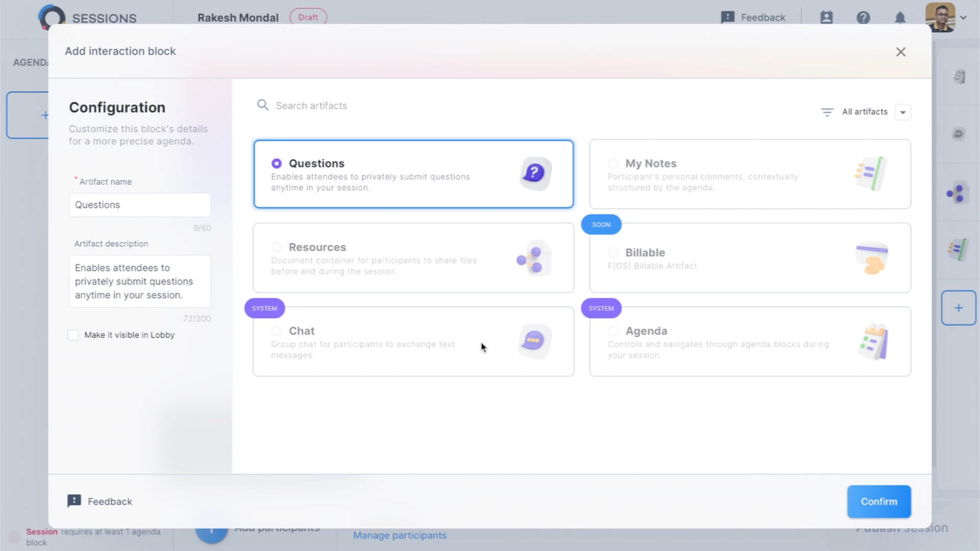Open the Feedback item in top bar
The width and height of the screenshot is (980, 551).
pos(753,17)
